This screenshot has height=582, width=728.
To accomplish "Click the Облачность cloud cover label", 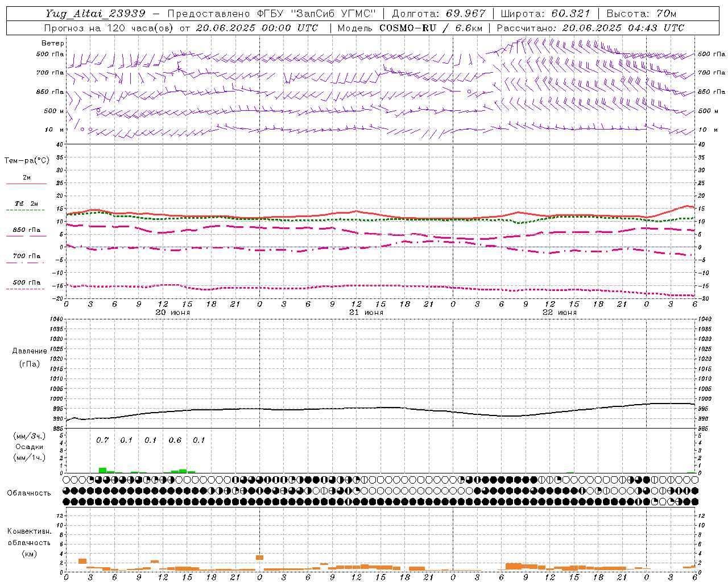I will [x=29, y=493].
